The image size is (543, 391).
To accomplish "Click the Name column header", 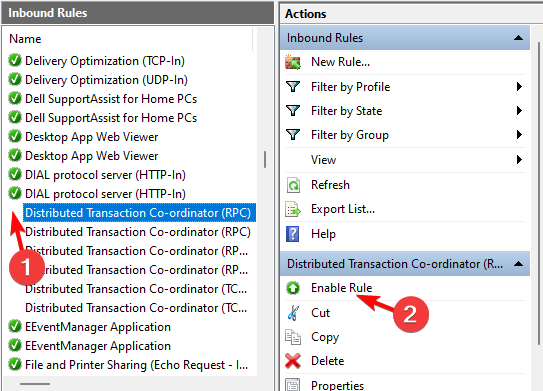I will 25,39.
